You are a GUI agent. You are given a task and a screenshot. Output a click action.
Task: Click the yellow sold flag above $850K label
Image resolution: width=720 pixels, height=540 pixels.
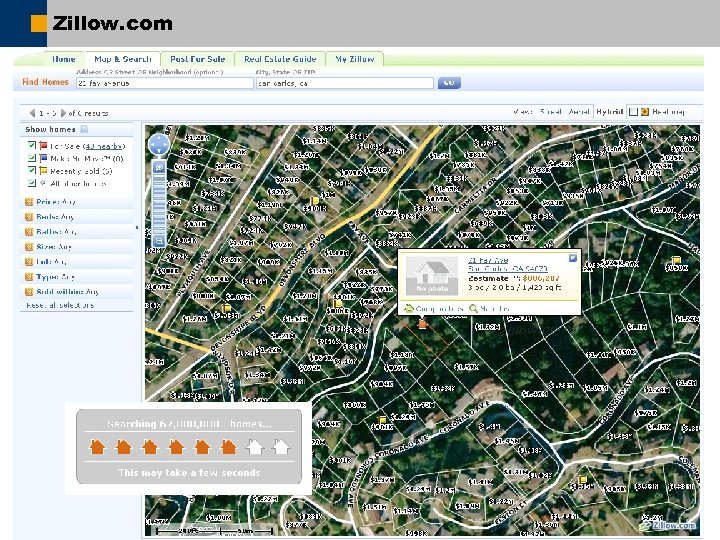tap(676, 260)
